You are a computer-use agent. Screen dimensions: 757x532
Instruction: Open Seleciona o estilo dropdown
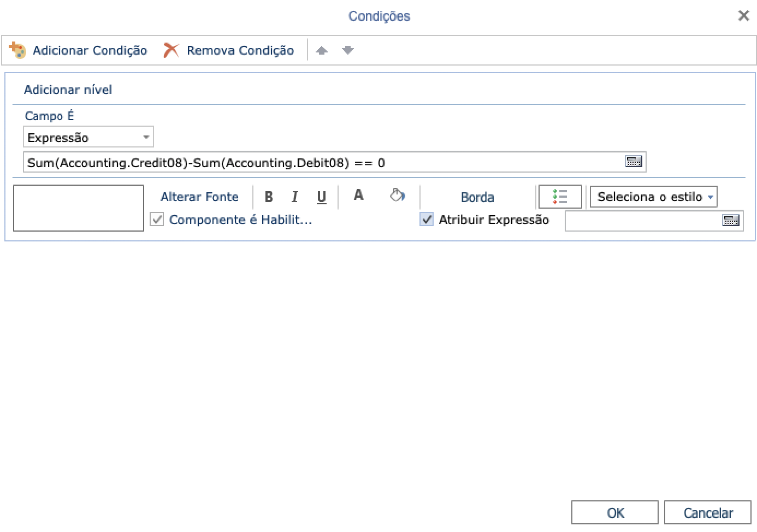click(x=653, y=197)
